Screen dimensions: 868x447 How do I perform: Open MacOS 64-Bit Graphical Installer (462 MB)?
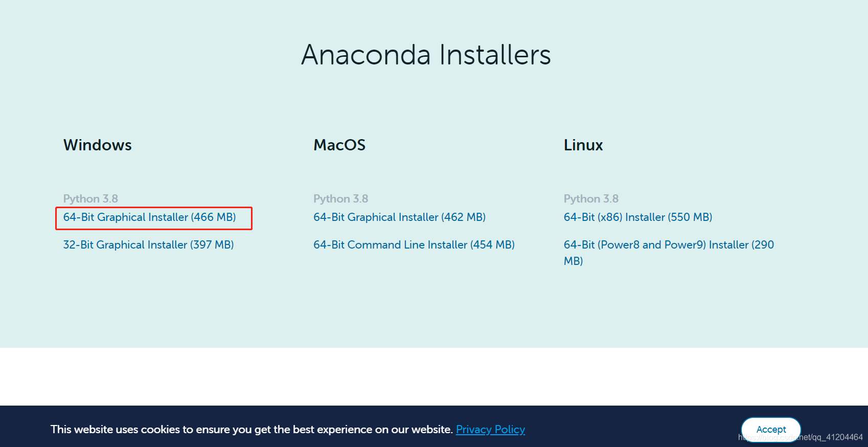[x=399, y=217]
